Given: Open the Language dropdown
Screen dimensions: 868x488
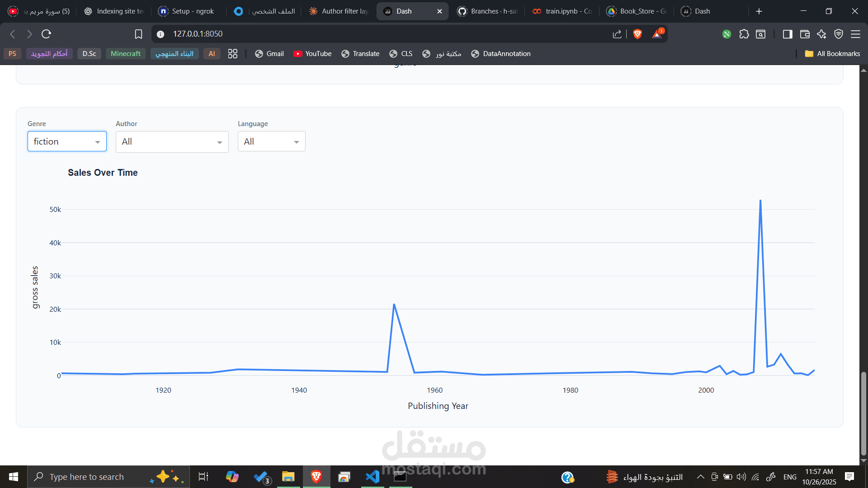Looking at the screenshot, I should click(x=271, y=141).
